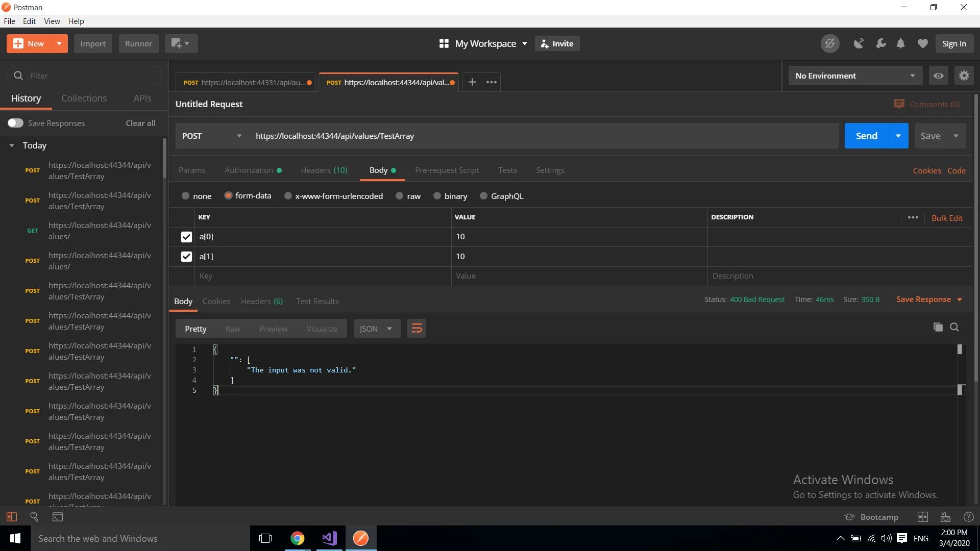Open the Postman console icon in status bar
This screenshot has width=980, height=551.
pos(58,517)
